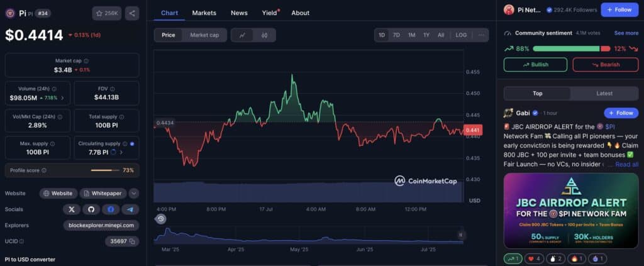Click the Profile score progress bar
644x266 pixels.
(105, 170)
